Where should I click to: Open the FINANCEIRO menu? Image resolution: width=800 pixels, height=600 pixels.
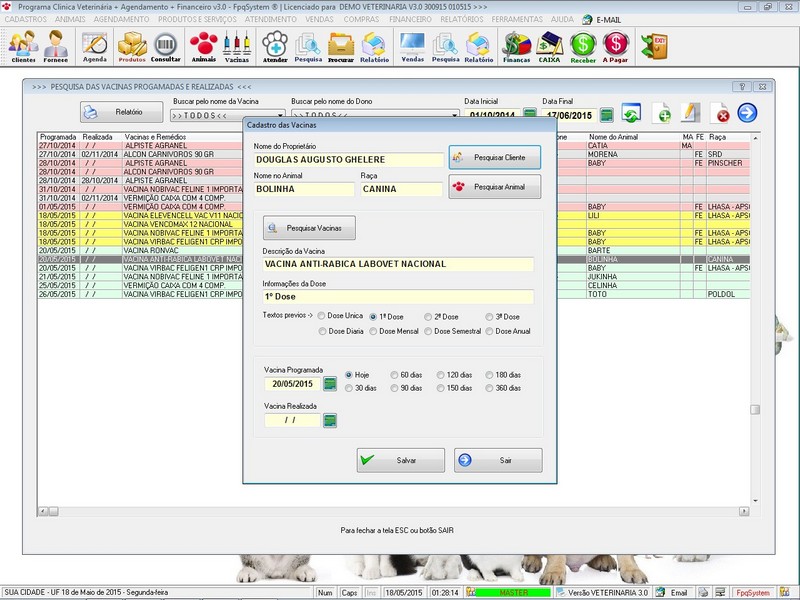click(410, 19)
